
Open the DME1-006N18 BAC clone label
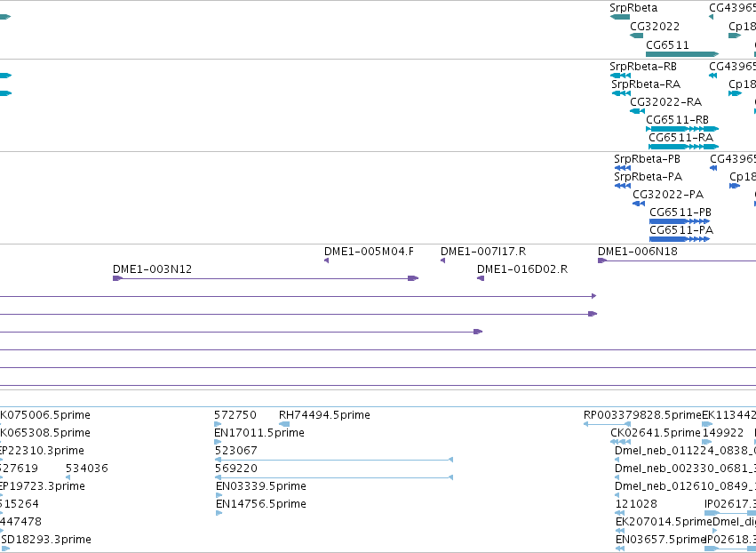click(637, 252)
